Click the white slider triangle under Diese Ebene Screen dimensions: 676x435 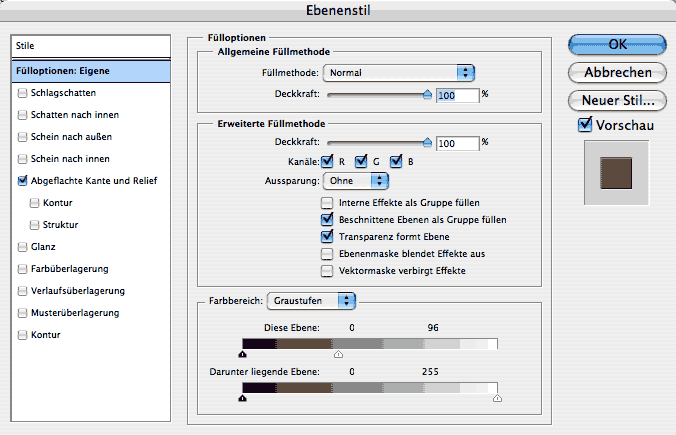338,353
